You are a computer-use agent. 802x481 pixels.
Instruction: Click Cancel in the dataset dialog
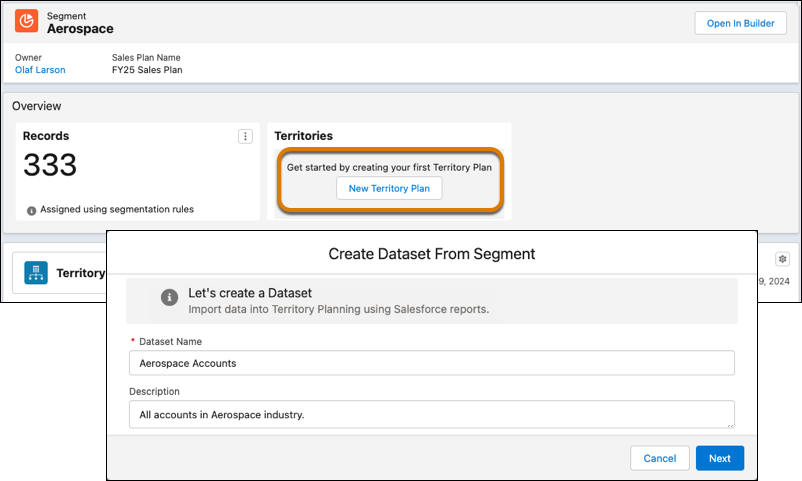click(659, 458)
